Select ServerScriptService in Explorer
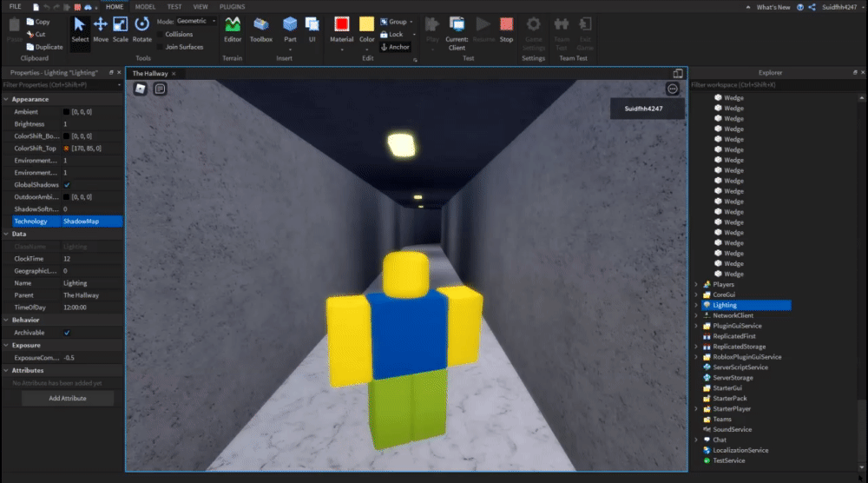 pos(740,367)
